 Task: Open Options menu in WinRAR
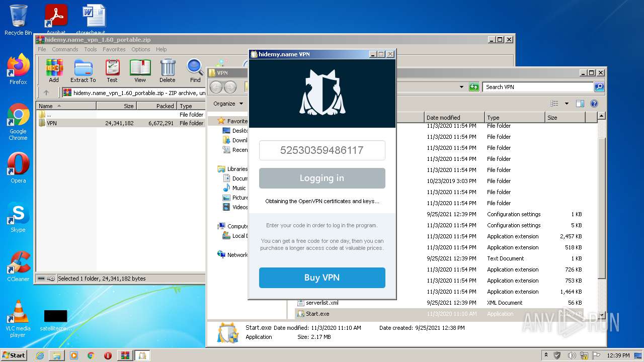pos(141,49)
